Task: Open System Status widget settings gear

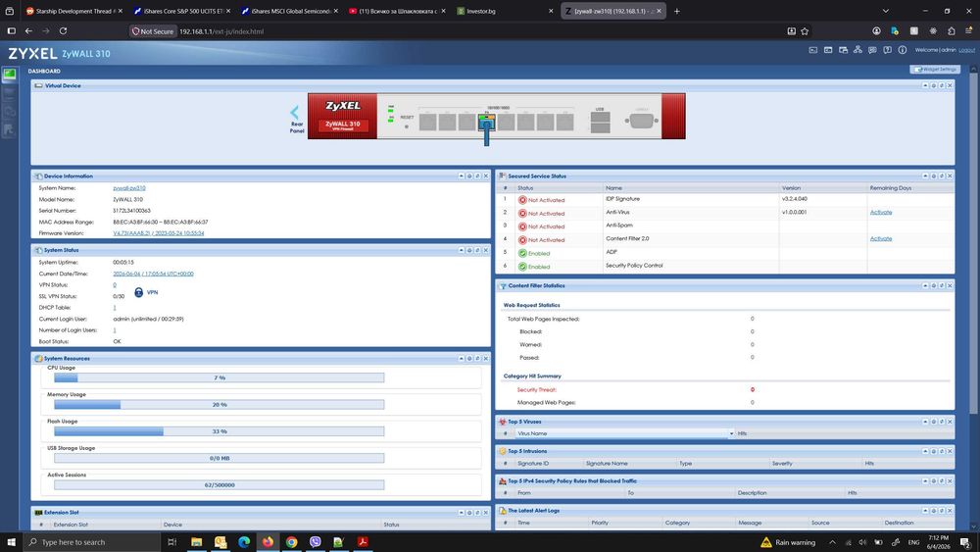Action: (x=469, y=250)
